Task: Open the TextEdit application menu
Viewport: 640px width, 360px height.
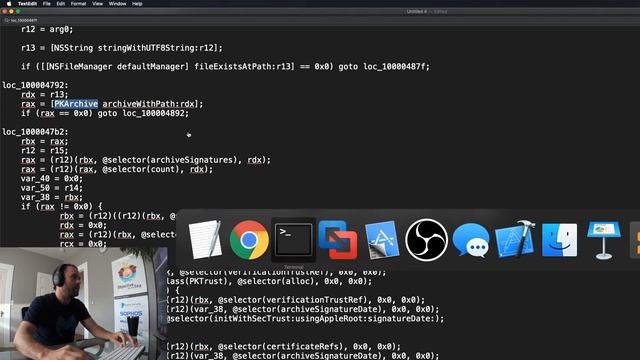Action: pyautogui.click(x=27, y=4)
